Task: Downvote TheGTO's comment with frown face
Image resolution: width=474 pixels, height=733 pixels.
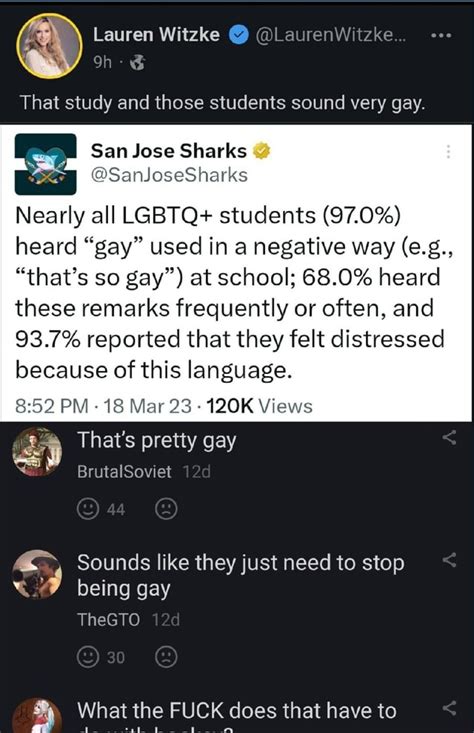Action: pos(166,657)
